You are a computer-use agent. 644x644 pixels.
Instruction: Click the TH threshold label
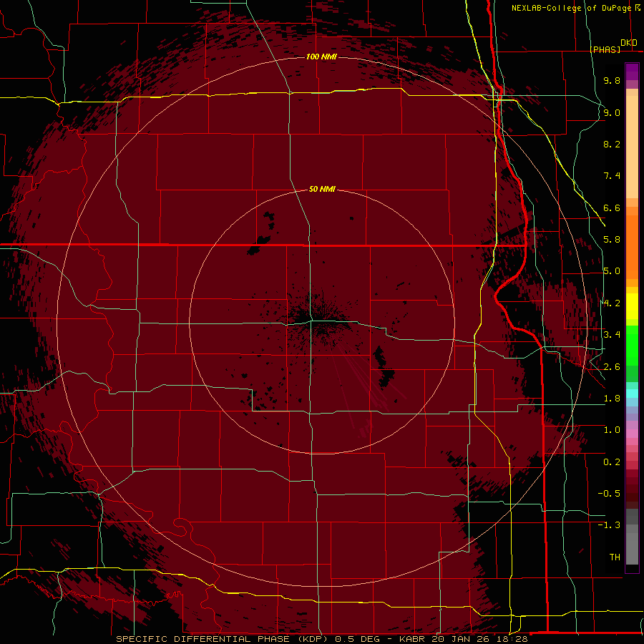pyautogui.click(x=615, y=557)
